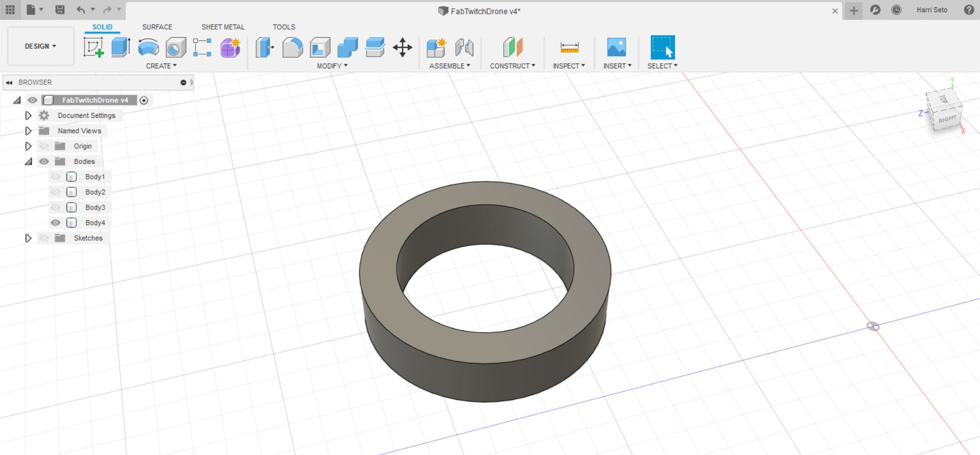Open the INSERT dropdown menu

tap(618, 66)
